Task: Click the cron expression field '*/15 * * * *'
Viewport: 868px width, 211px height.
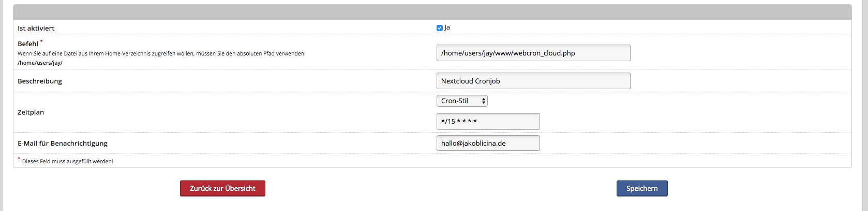Action: (x=488, y=121)
